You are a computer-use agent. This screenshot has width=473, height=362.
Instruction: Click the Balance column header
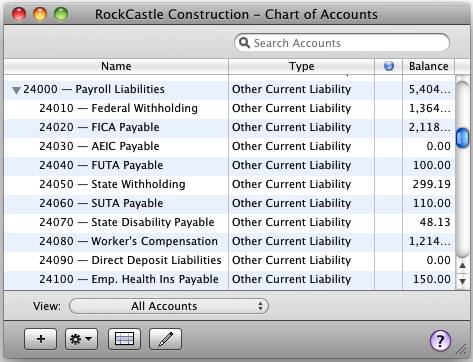tap(428, 66)
